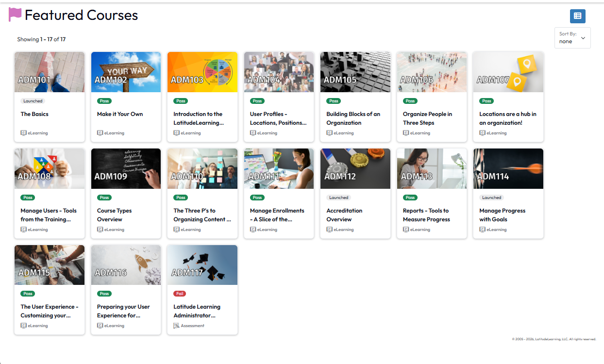Click the ADM102 Your Way thumbnail
Screen dimensions: 604x364
[x=126, y=72]
